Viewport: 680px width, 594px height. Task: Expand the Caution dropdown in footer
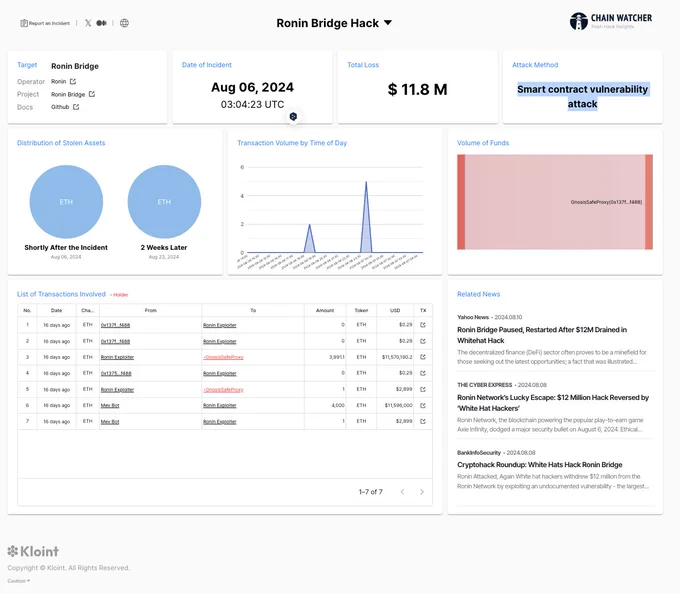point(19,581)
